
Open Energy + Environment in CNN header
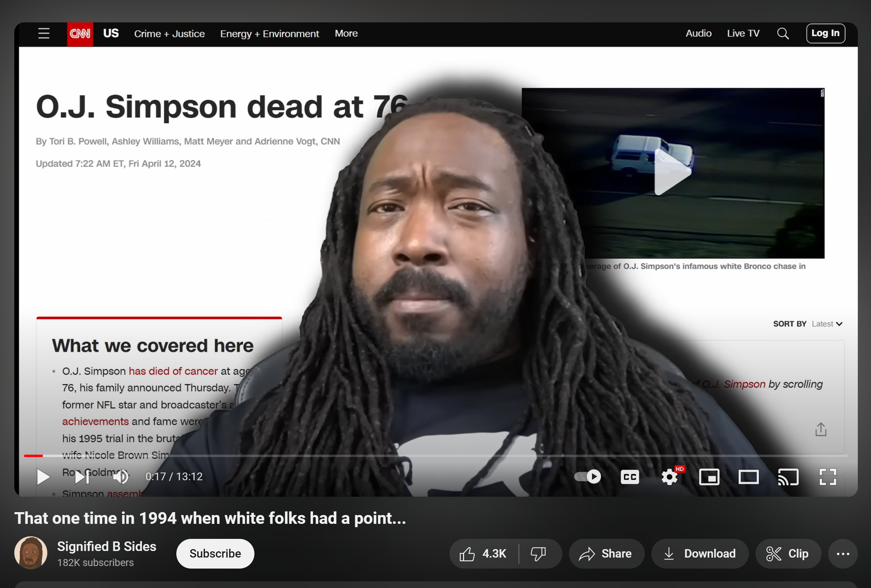[x=269, y=34]
